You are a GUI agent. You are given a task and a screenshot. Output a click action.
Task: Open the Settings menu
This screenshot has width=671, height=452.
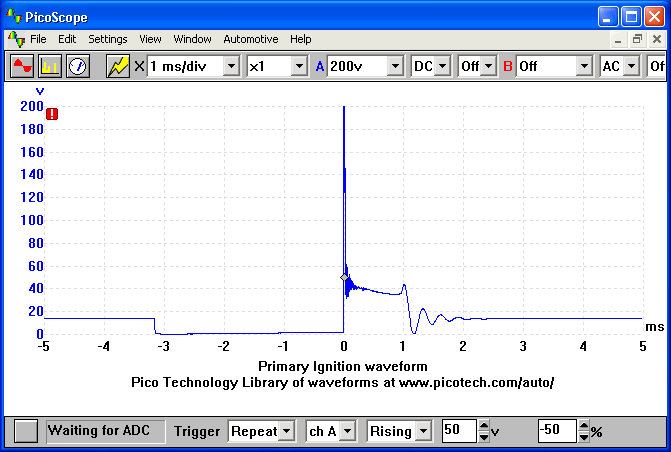pyautogui.click(x=107, y=39)
